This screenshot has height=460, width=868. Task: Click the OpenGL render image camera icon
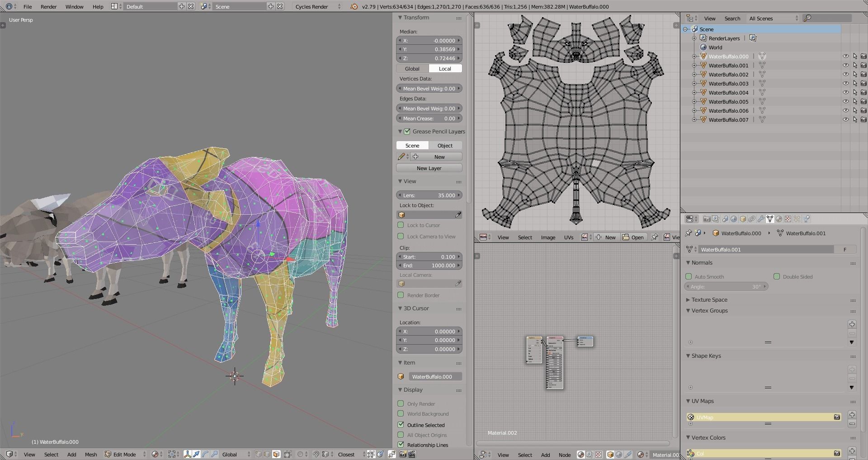point(403,454)
